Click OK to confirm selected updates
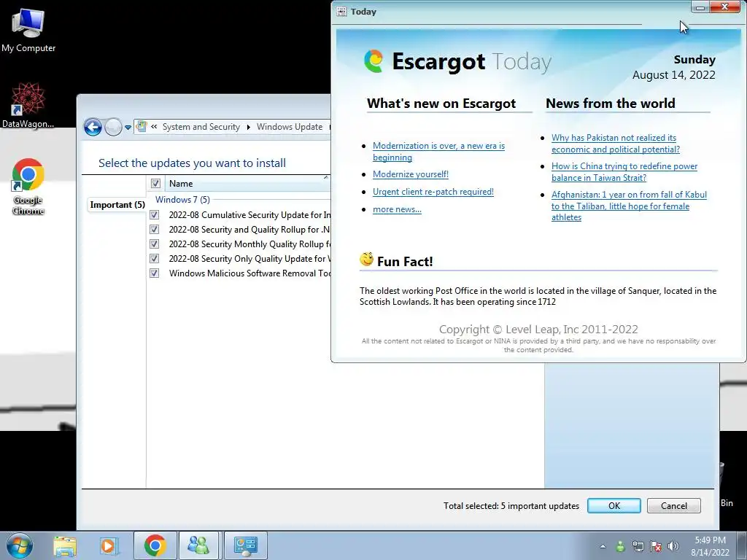The image size is (747, 560). (614, 506)
